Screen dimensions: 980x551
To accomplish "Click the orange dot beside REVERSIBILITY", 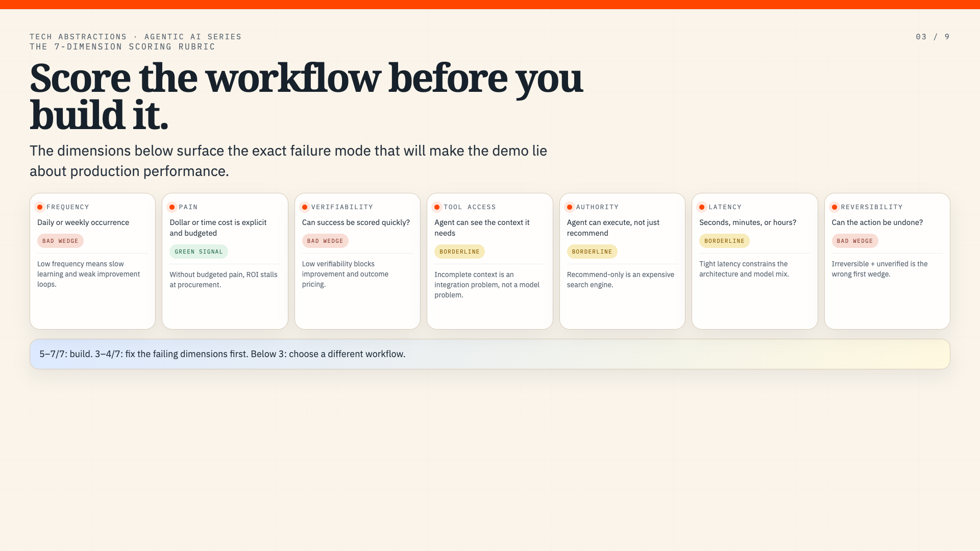I will click(835, 207).
